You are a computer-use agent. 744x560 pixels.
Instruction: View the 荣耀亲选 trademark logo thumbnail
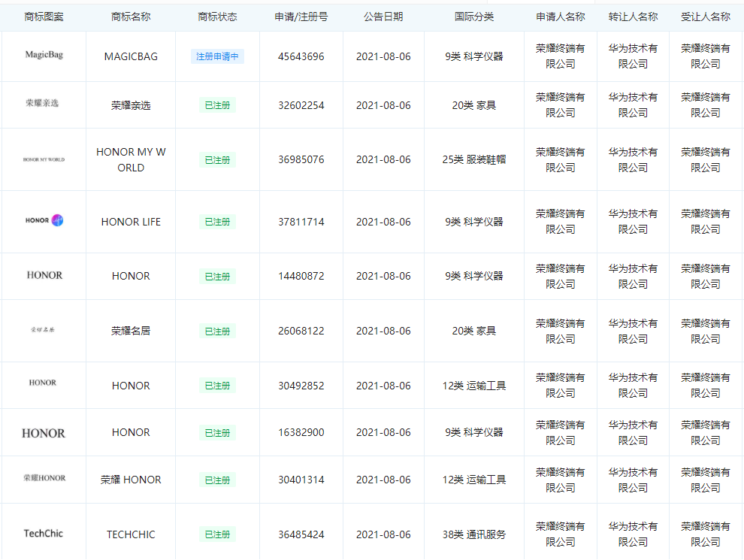[x=42, y=103]
